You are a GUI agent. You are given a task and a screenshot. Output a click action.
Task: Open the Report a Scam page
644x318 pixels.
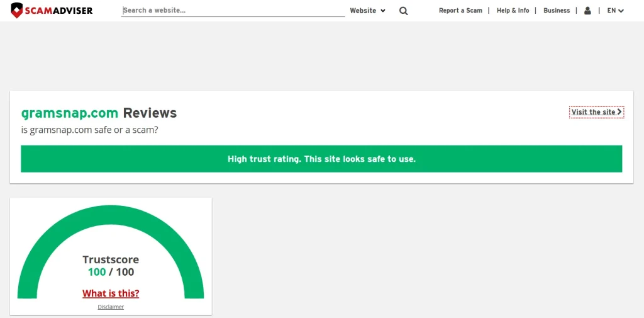pyautogui.click(x=460, y=11)
